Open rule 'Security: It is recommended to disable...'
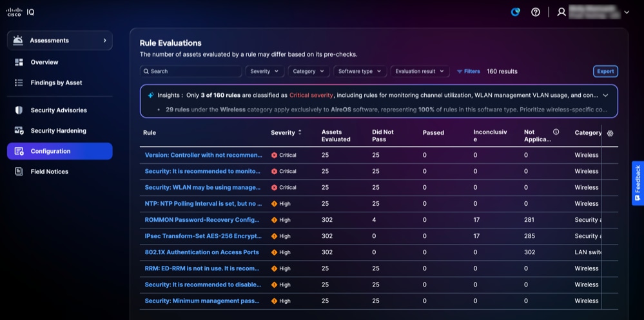This screenshot has height=320, width=644. tap(203, 285)
